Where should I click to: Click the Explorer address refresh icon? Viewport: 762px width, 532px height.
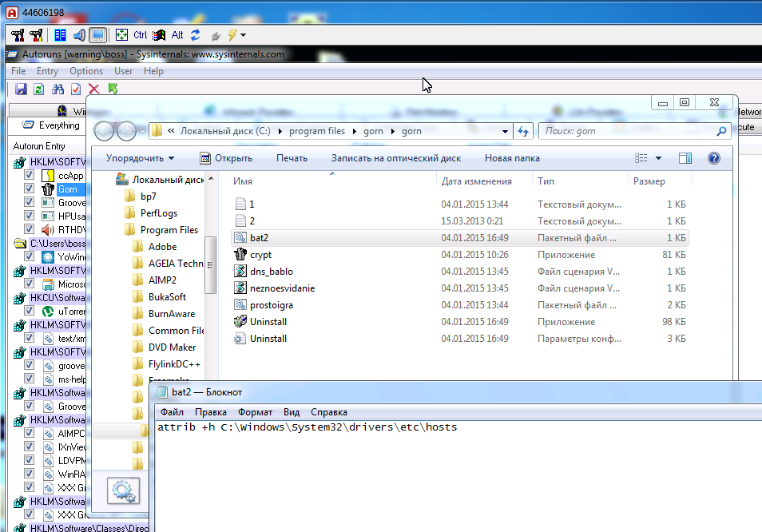pos(523,131)
